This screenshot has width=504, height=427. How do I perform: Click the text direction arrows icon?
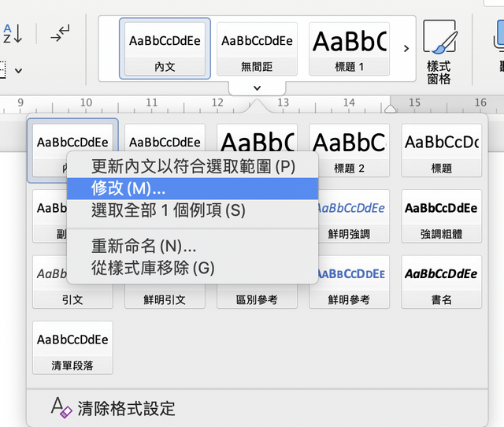point(60,33)
